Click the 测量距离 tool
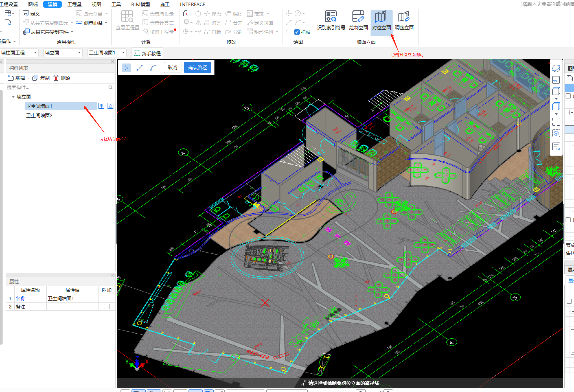Screen dimensions: 574x392 click(x=90, y=23)
